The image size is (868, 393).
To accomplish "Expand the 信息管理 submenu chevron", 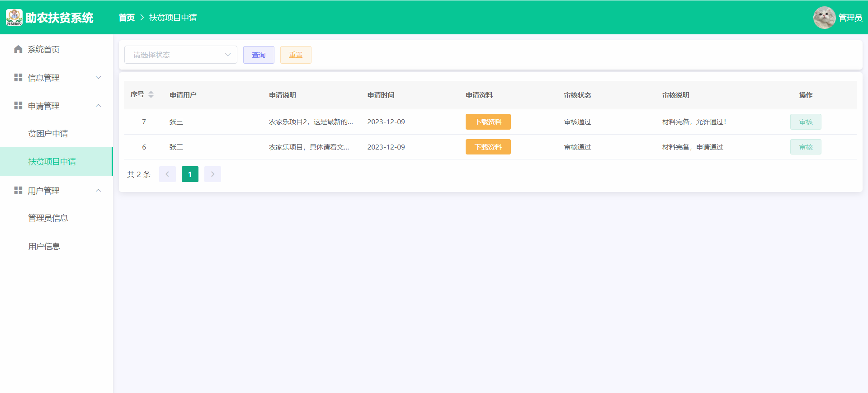I will click(x=99, y=78).
